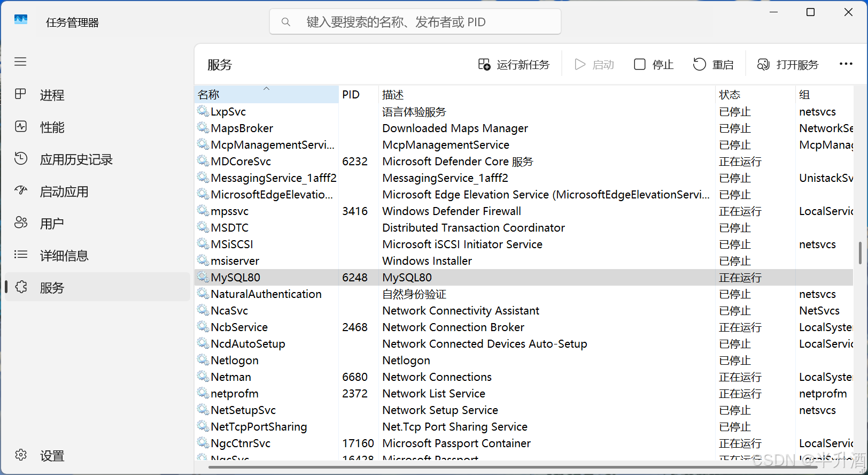Image resolution: width=868 pixels, height=475 pixels.
Task: Go to 启动应用 page
Action: [x=97, y=191]
